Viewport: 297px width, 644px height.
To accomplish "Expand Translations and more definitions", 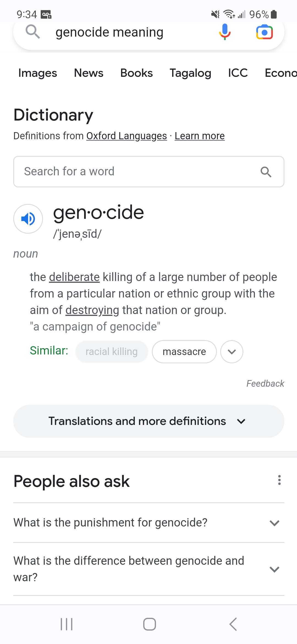I will point(148,421).
